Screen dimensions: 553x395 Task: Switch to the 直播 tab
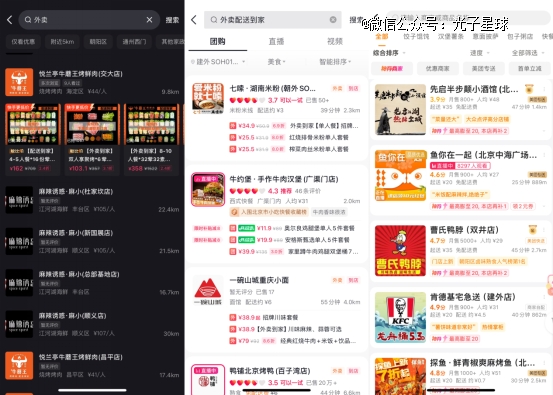pos(276,42)
